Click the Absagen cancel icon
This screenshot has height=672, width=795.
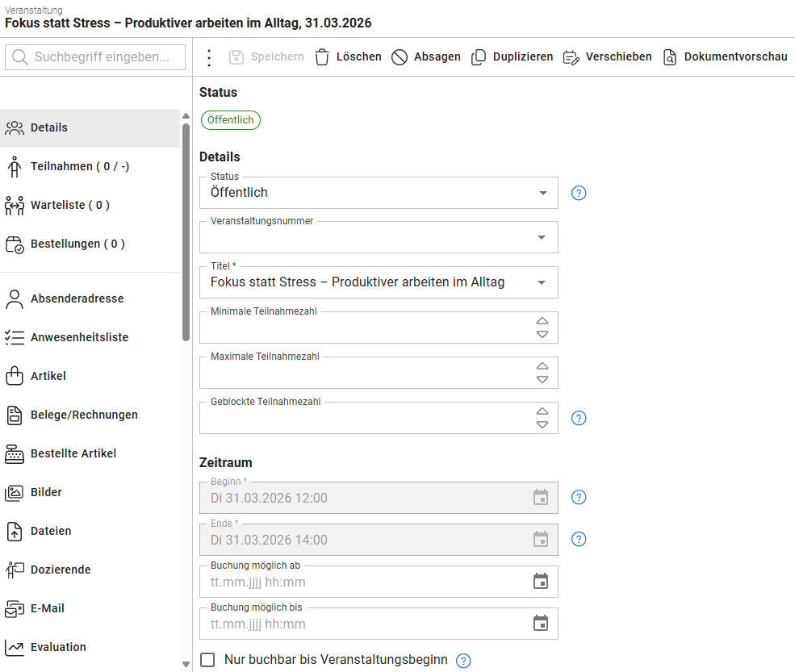(x=400, y=57)
